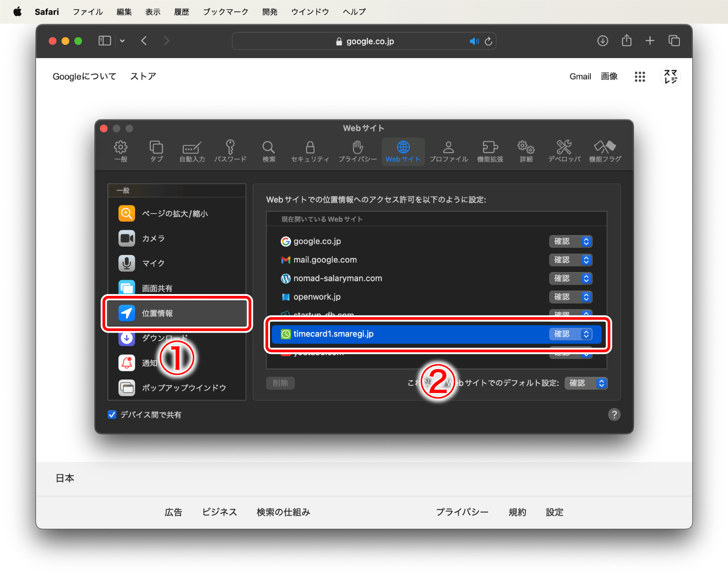Click the 削除 button

point(280,383)
